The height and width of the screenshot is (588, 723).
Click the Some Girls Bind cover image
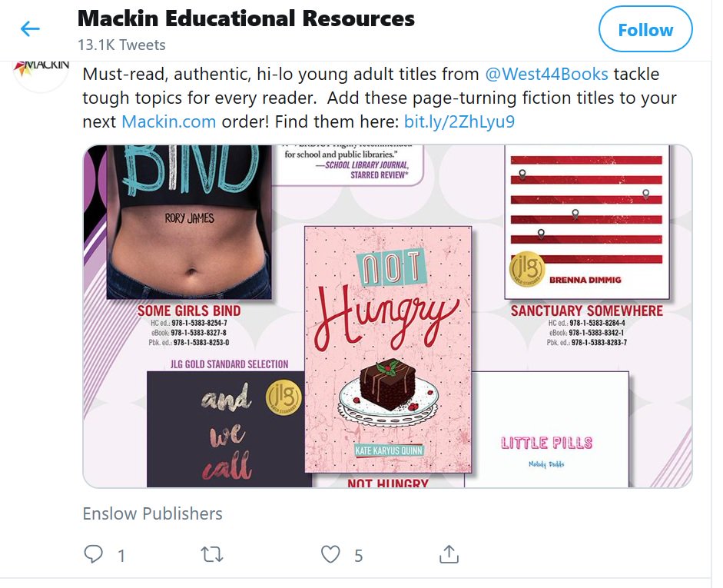[189, 222]
